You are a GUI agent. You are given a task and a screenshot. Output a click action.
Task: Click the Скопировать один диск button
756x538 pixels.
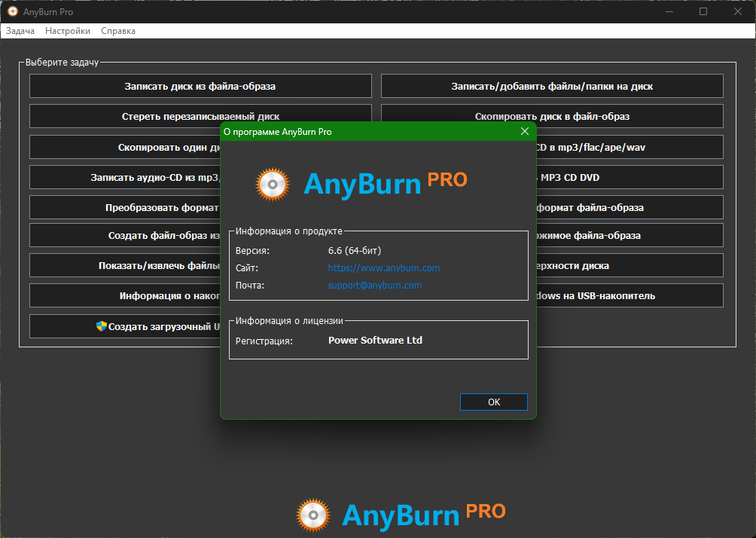tap(125, 147)
